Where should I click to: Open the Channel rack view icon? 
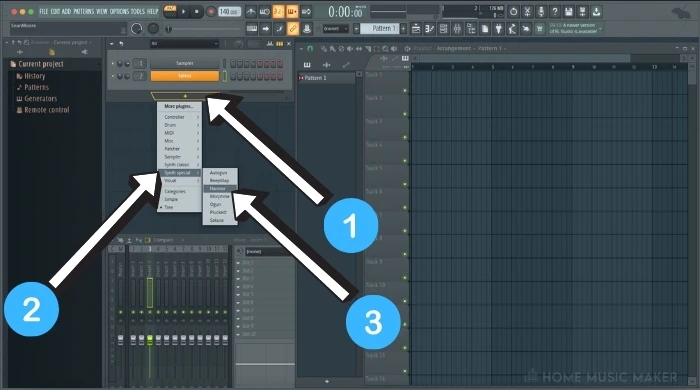click(x=443, y=29)
